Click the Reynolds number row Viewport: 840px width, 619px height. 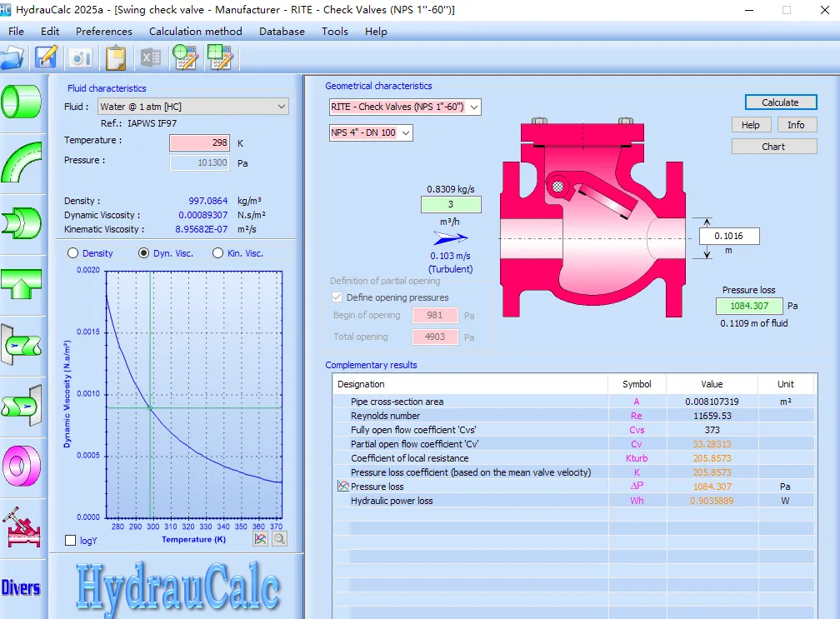click(x=573, y=416)
